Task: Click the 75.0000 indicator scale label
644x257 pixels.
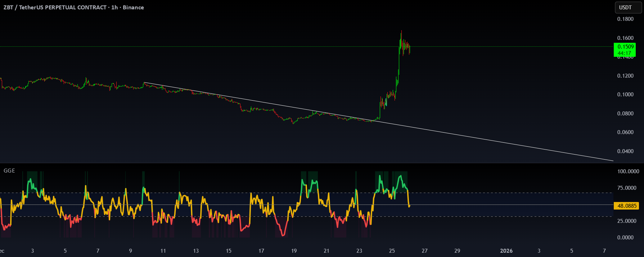Action: pos(627,188)
